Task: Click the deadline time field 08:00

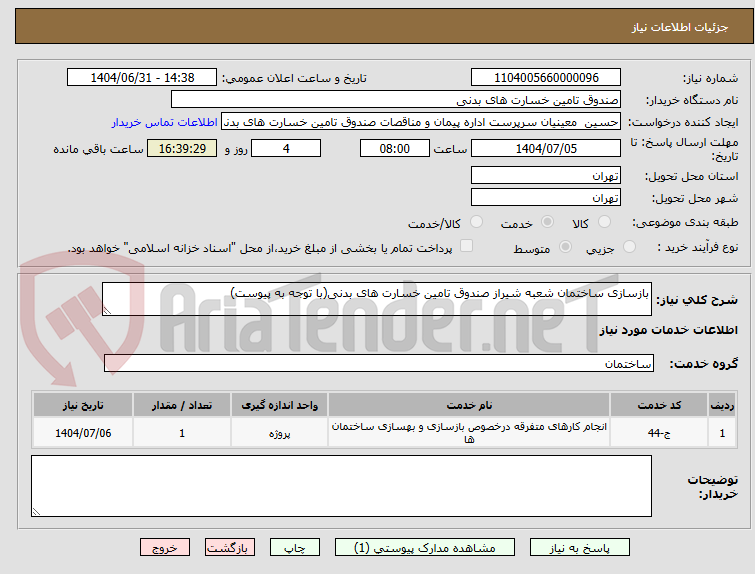Action: coord(395,148)
